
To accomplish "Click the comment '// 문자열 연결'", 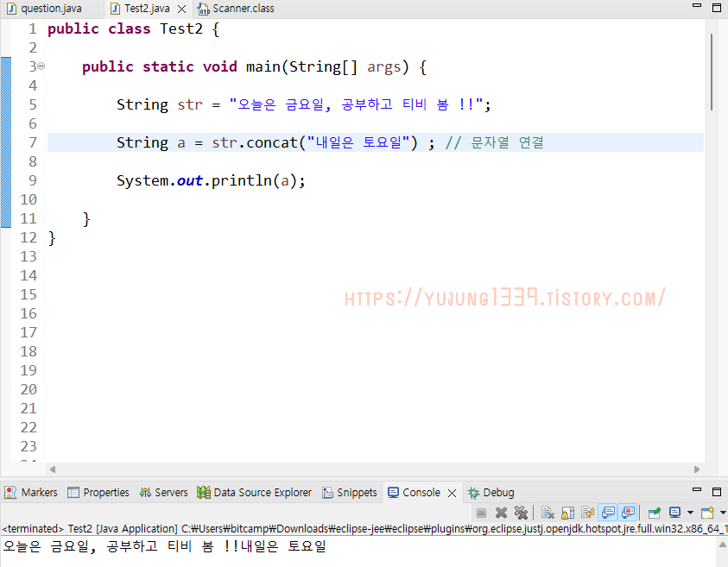I will (495, 142).
